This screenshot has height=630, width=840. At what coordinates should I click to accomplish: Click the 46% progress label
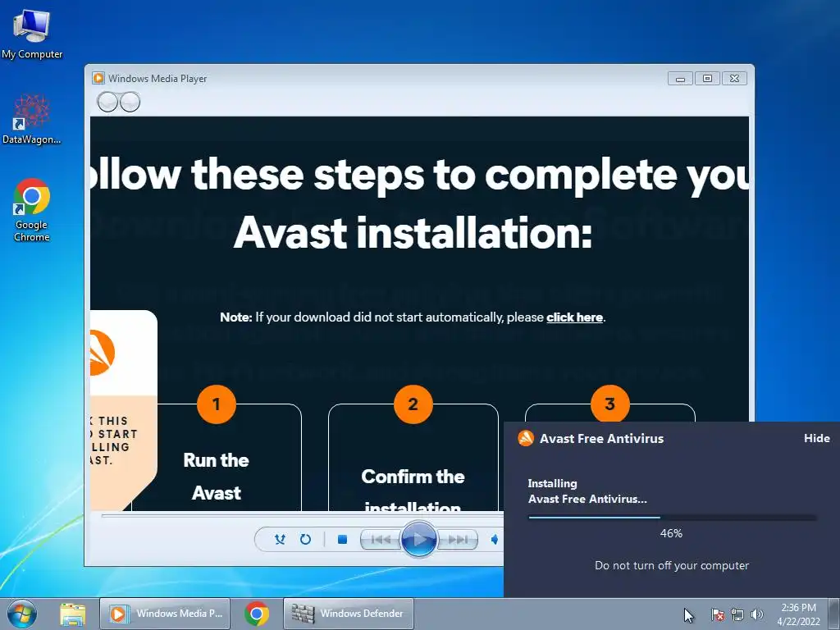point(671,533)
